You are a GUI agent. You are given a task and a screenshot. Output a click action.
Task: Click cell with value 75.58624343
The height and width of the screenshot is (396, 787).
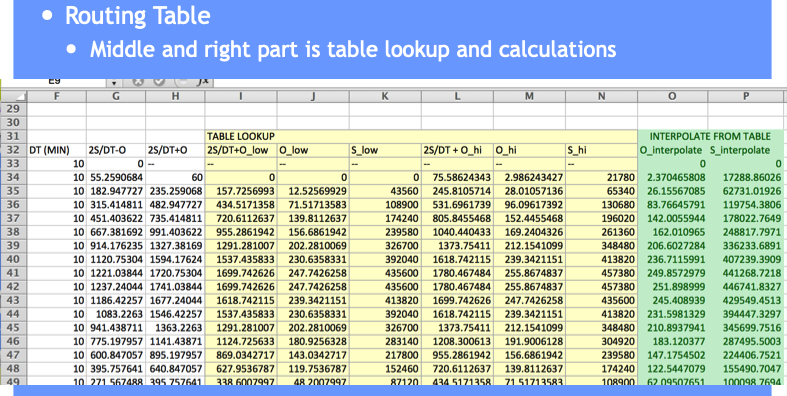tap(457, 177)
